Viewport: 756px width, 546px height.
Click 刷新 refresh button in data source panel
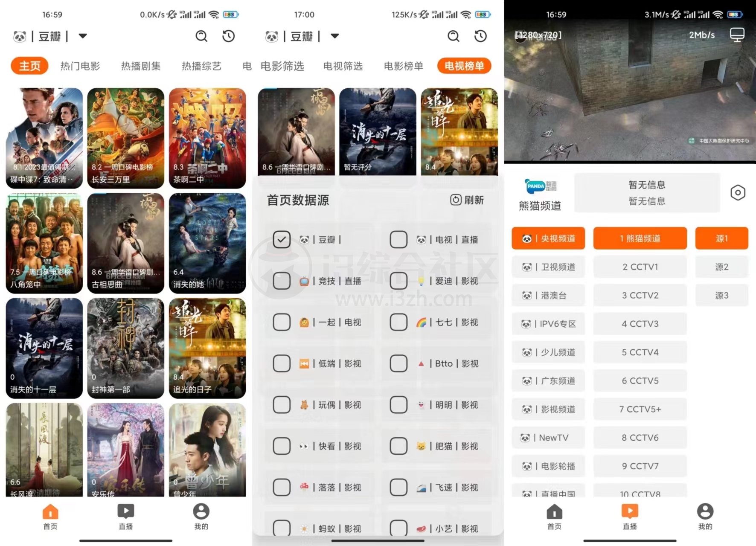(x=467, y=200)
